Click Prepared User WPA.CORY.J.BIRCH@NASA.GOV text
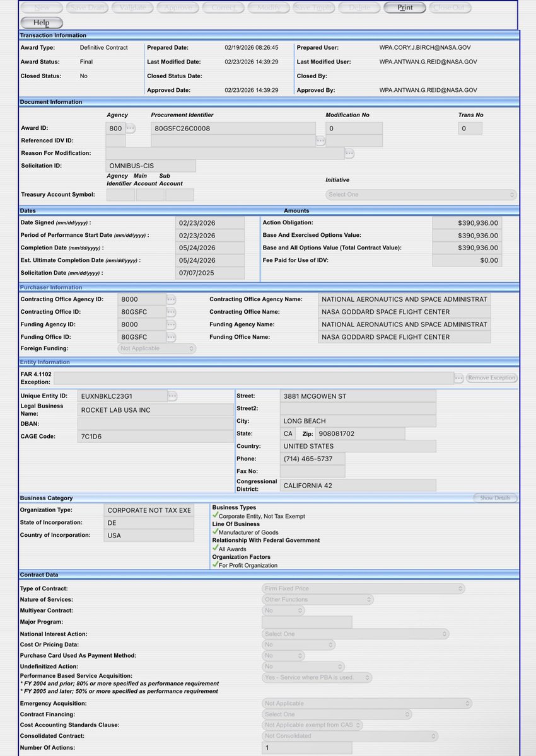536x756 pixels. (424, 47)
